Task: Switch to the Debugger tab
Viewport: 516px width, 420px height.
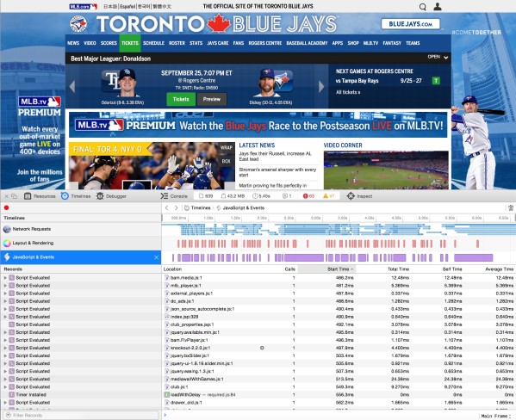Action: coord(111,196)
